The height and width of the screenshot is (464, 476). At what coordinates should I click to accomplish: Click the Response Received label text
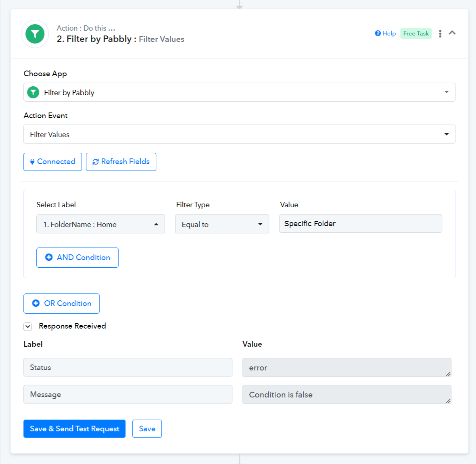click(72, 326)
